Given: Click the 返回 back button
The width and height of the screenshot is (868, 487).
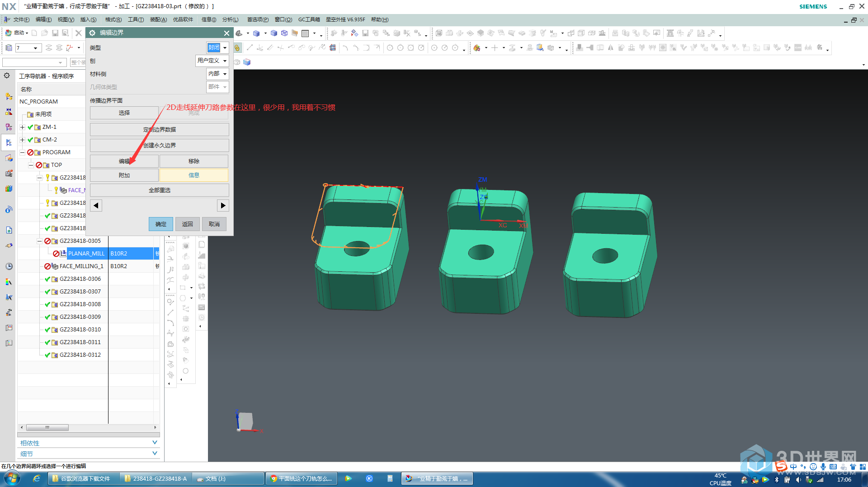Looking at the screenshot, I should (x=187, y=224).
